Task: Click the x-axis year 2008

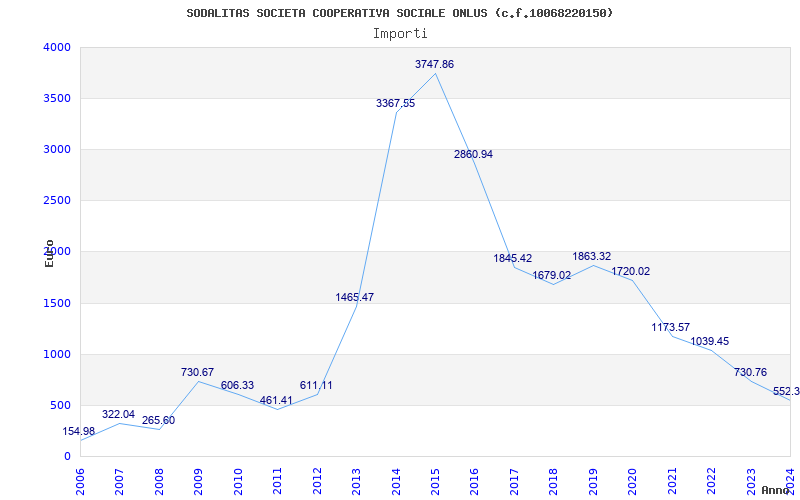Action: pyautogui.click(x=159, y=481)
